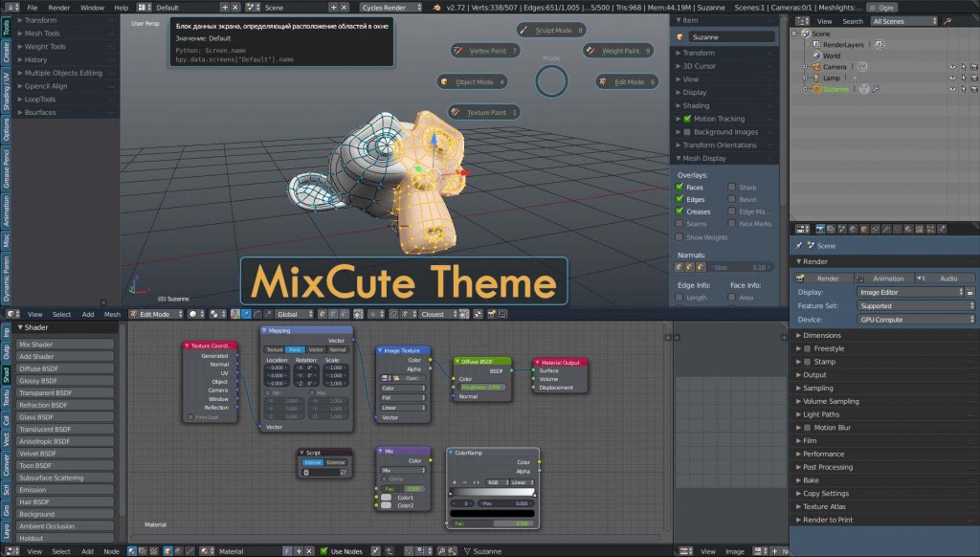Click the Roughness slider on the Diffuse BSDF node
Image resolution: width=980 pixels, height=557 pixels.
[x=481, y=387]
